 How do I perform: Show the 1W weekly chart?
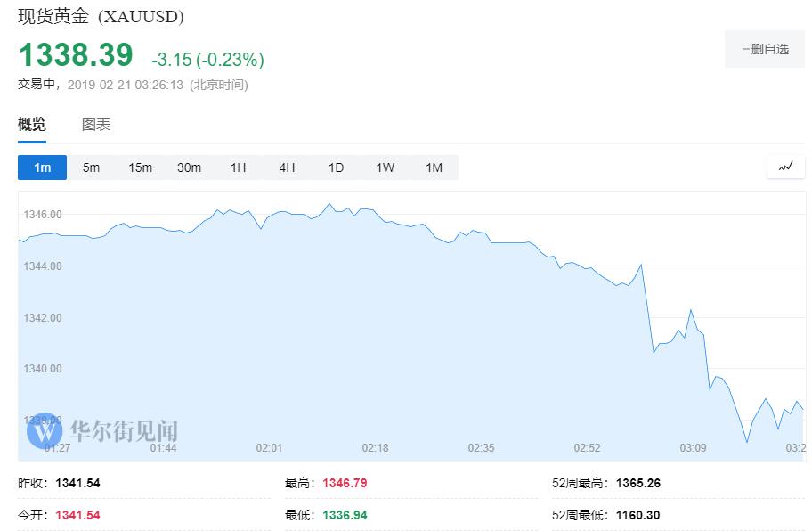click(x=385, y=167)
